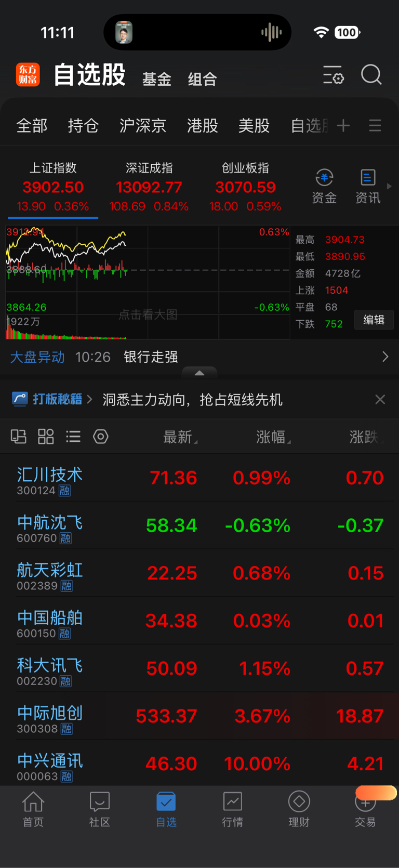
Task: Open the intraday index chart
Action: [x=148, y=282]
